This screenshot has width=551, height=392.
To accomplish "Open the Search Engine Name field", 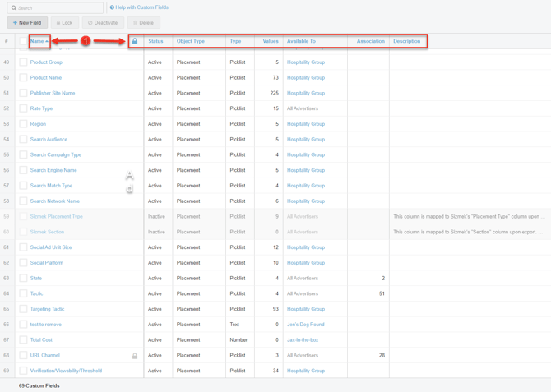I will click(x=53, y=170).
